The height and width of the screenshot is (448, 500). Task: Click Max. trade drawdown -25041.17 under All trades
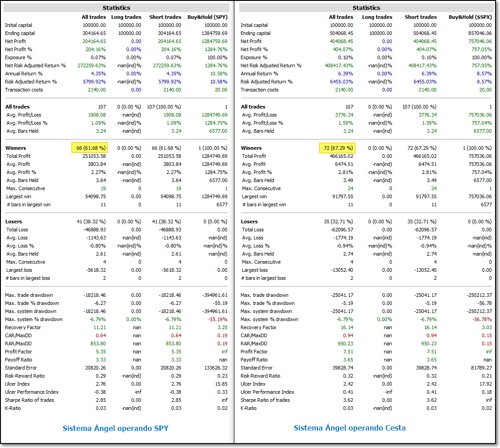tap(342, 295)
